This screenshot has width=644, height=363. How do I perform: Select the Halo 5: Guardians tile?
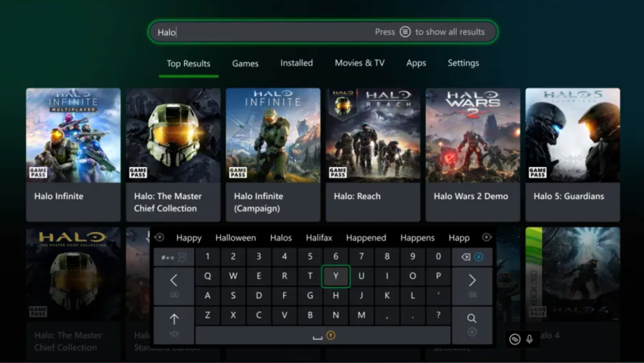(x=572, y=155)
